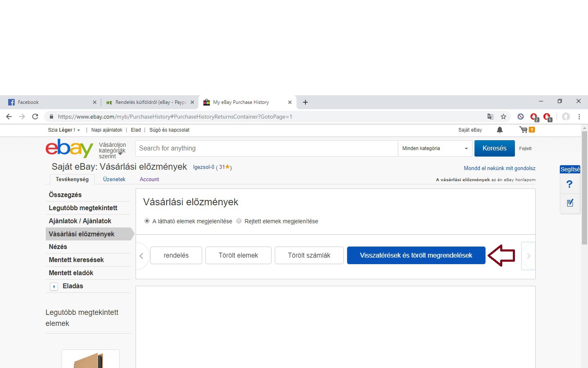Click the red extension icon with badge 2
588x368 pixels.
tap(534, 117)
